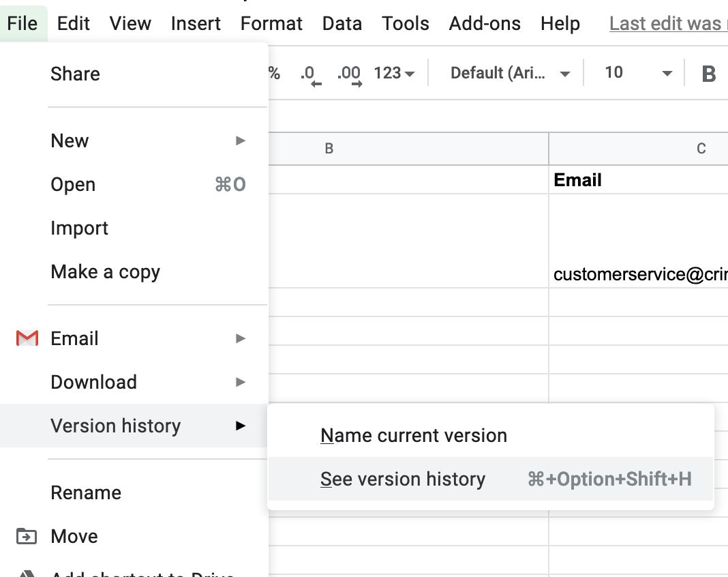Click the Last edit was link
Viewport: 728px width, 577px height.
(x=667, y=23)
